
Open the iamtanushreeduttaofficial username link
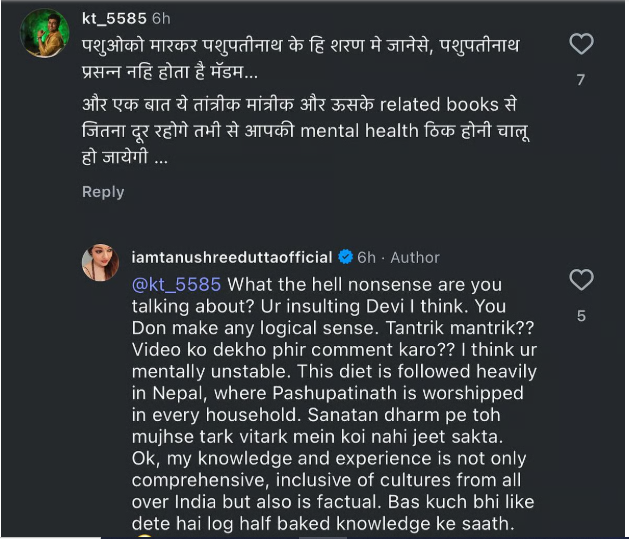click(x=231, y=257)
